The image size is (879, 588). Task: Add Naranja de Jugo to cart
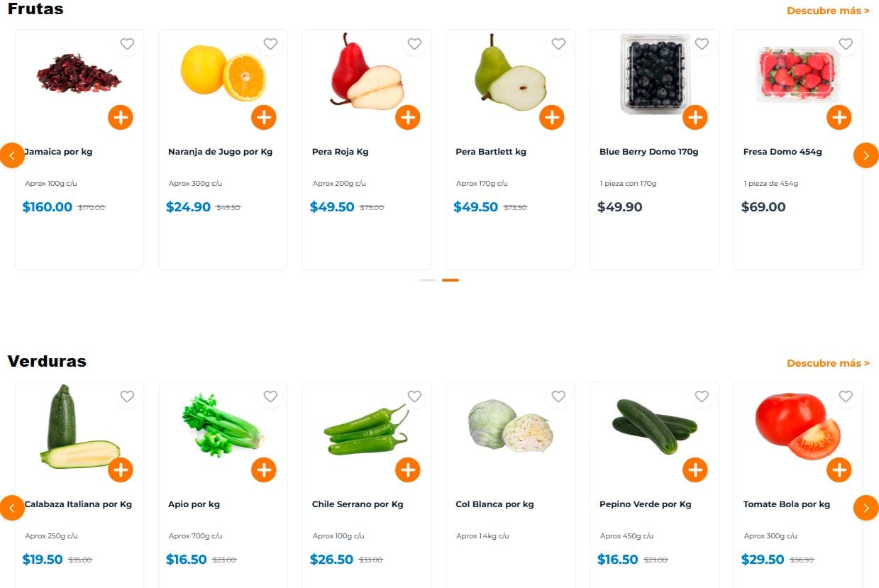(x=264, y=117)
